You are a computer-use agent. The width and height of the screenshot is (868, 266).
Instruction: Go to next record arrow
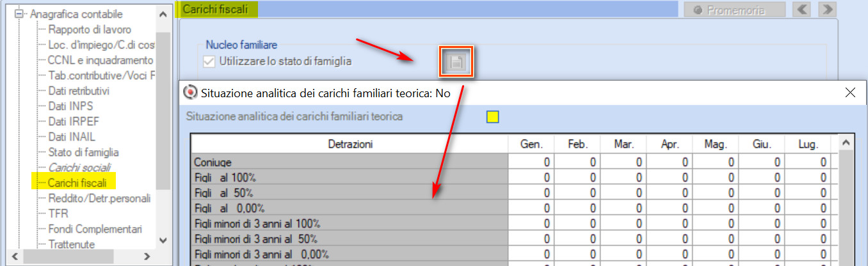(828, 10)
